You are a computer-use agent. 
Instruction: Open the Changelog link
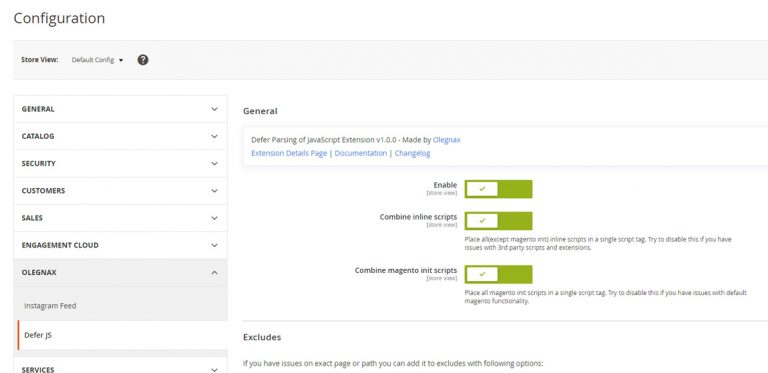[x=412, y=153]
